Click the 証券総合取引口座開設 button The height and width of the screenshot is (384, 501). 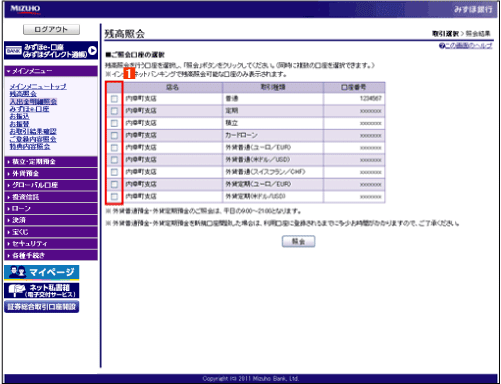pyautogui.click(x=42, y=307)
